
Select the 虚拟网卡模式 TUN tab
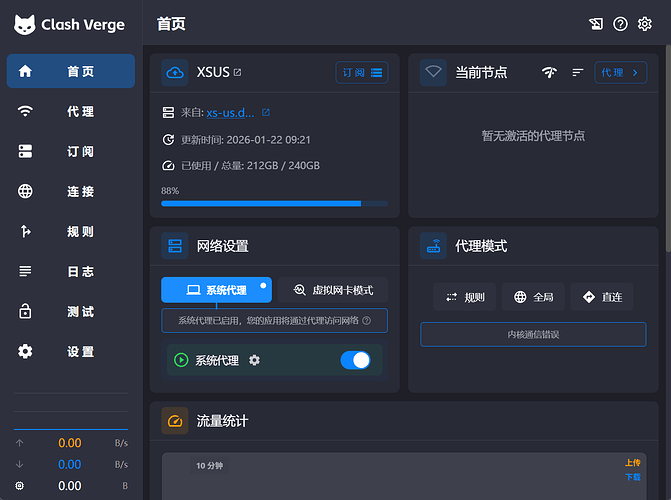click(x=333, y=290)
